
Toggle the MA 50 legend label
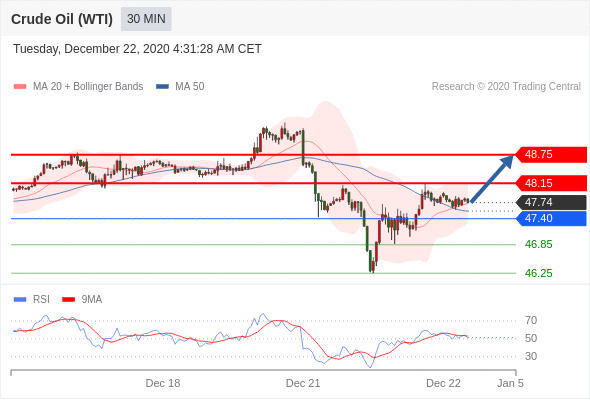190,87
